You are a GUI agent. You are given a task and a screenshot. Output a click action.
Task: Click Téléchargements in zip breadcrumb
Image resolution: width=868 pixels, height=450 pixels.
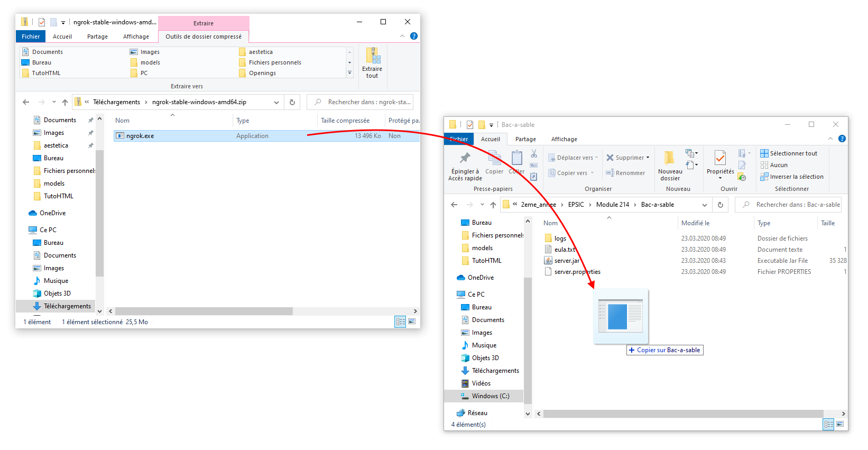[x=116, y=102]
